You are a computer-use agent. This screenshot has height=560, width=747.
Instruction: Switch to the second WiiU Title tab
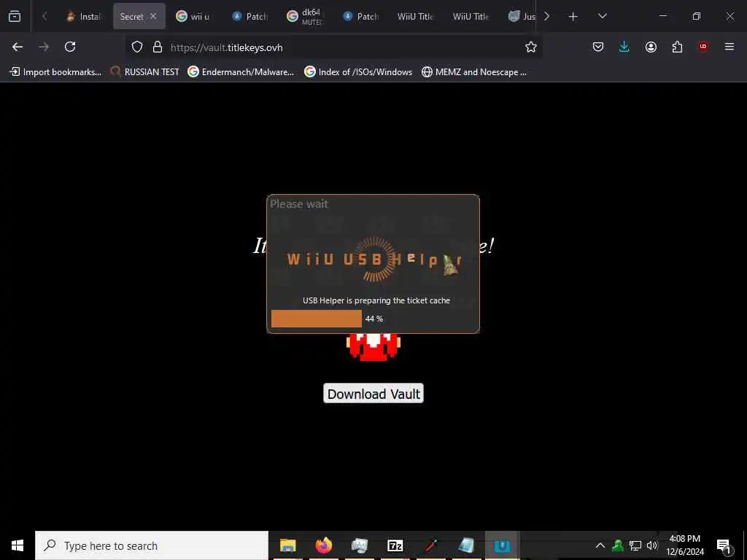click(471, 16)
